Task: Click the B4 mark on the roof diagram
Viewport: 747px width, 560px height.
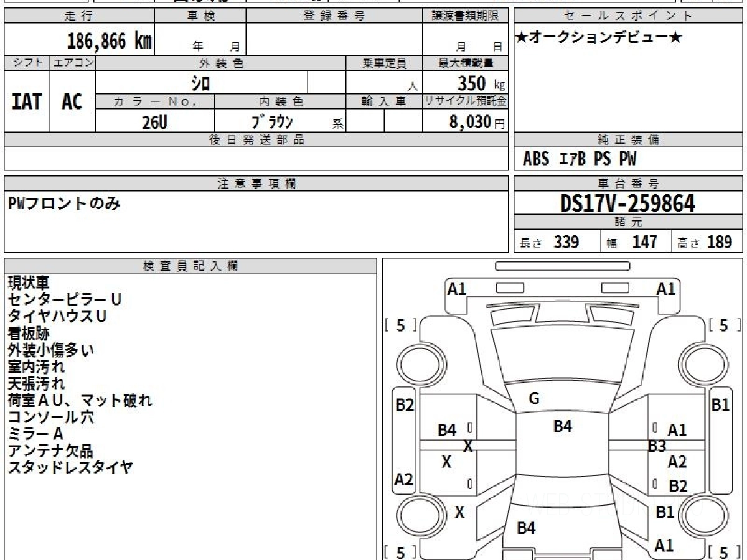Action: pyautogui.click(x=563, y=426)
